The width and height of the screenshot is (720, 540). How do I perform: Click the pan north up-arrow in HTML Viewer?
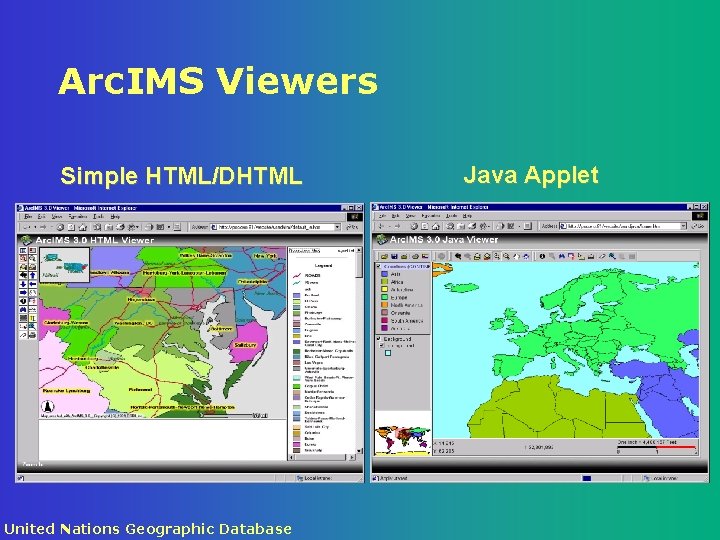point(33,275)
